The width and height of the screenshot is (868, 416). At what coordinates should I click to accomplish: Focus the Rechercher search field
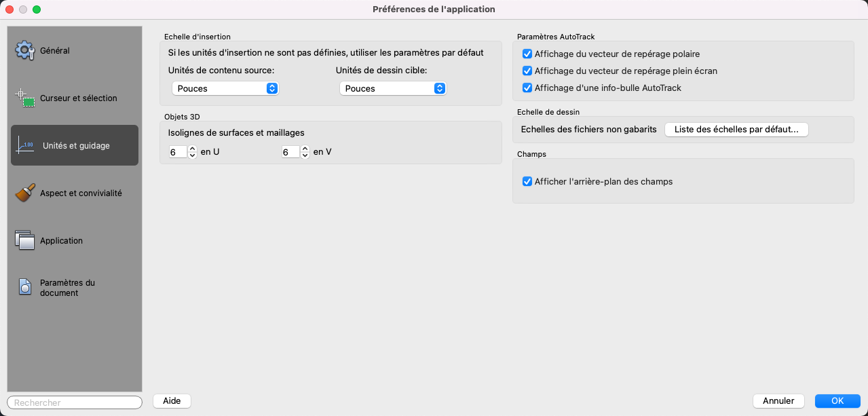pos(75,402)
